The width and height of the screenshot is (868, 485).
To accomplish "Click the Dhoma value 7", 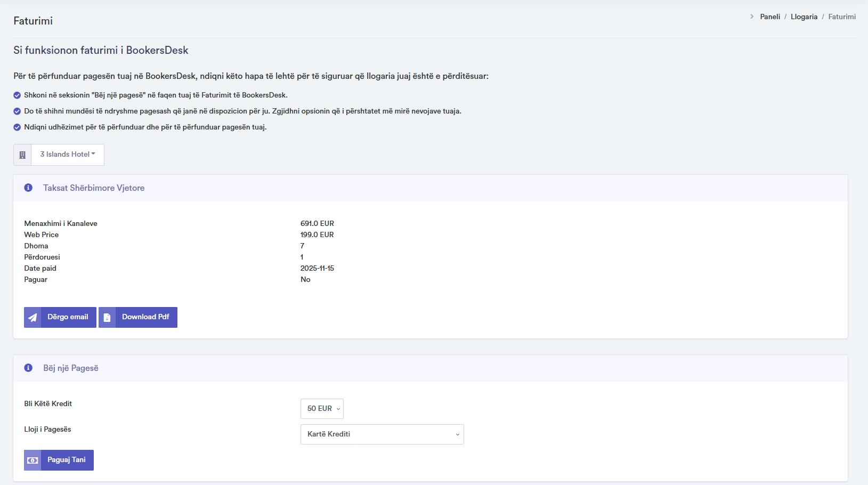I will 302,246.
